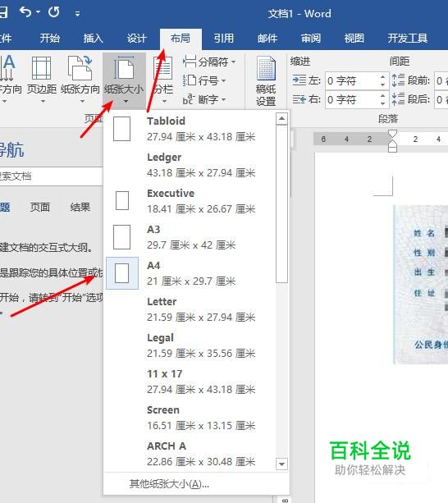The image size is (448, 503).
Task: Decrease the left indent with down stepper
Action: [x=382, y=85]
